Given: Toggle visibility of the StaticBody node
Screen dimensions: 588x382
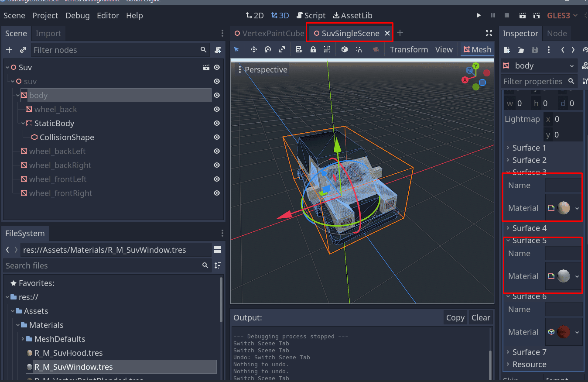Looking at the screenshot, I should [216, 124].
